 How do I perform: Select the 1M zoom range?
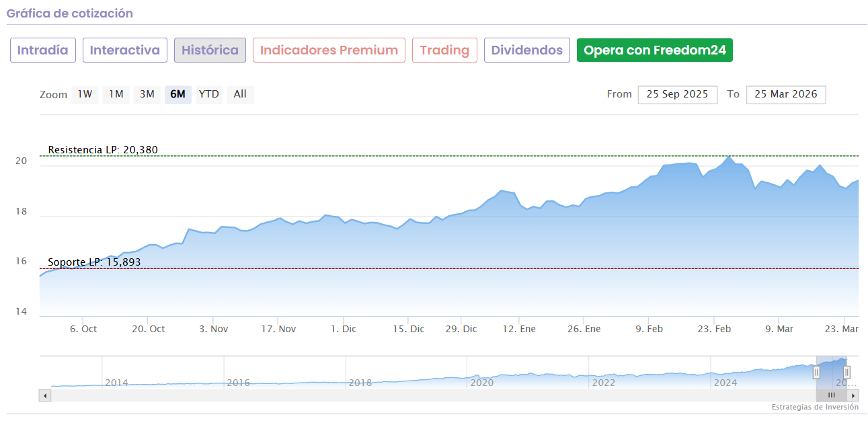116,94
